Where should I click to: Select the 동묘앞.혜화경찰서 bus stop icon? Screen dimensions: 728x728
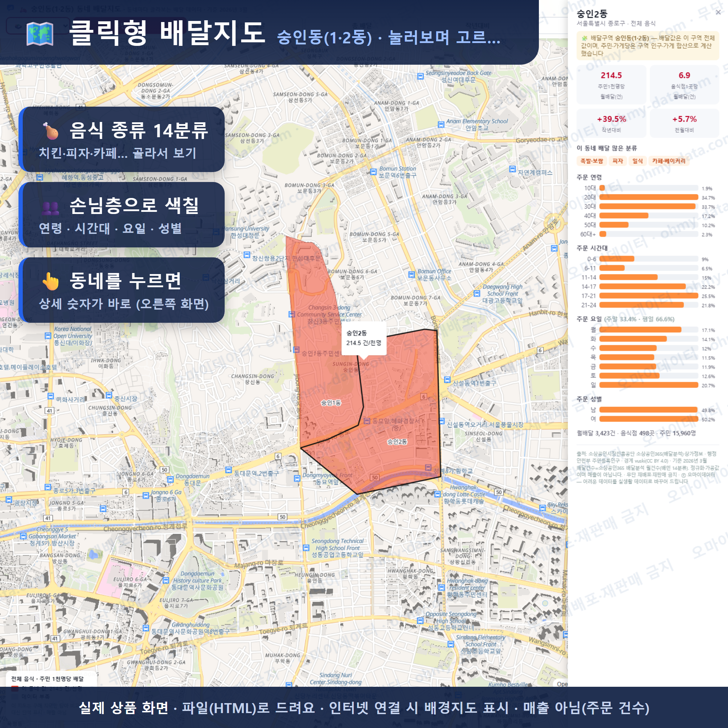(x=367, y=421)
